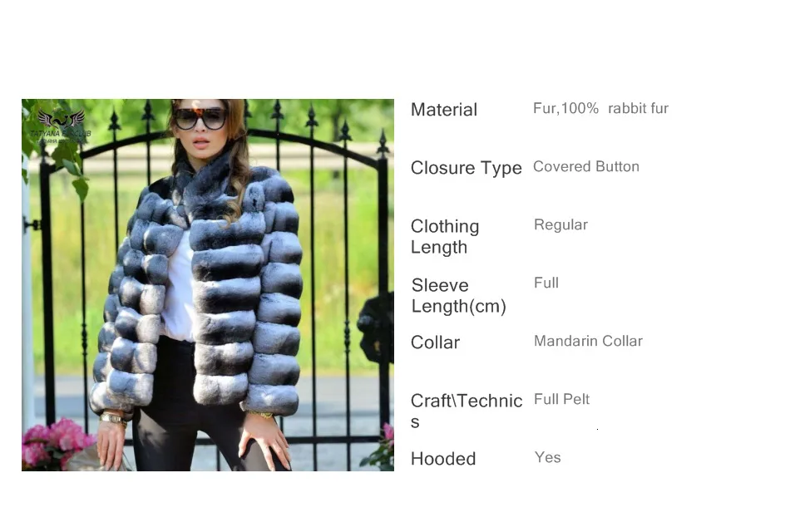The height and width of the screenshot is (532, 790).
Task: Select the Clothing Length label
Action: click(445, 237)
